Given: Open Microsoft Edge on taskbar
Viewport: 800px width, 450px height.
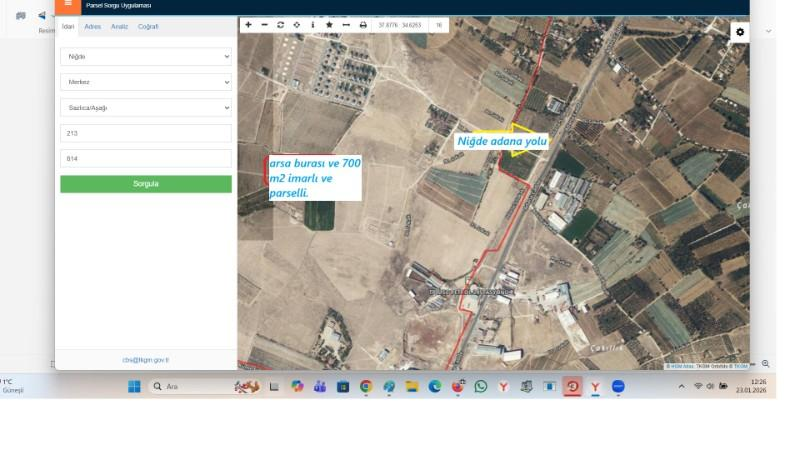Looking at the screenshot, I should (435, 386).
